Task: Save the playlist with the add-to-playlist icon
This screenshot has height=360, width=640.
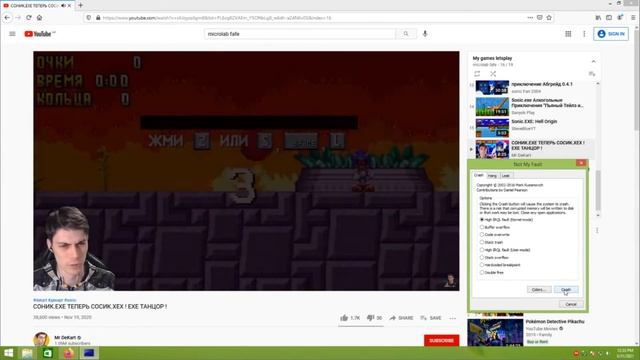Action: pos(592,73)
